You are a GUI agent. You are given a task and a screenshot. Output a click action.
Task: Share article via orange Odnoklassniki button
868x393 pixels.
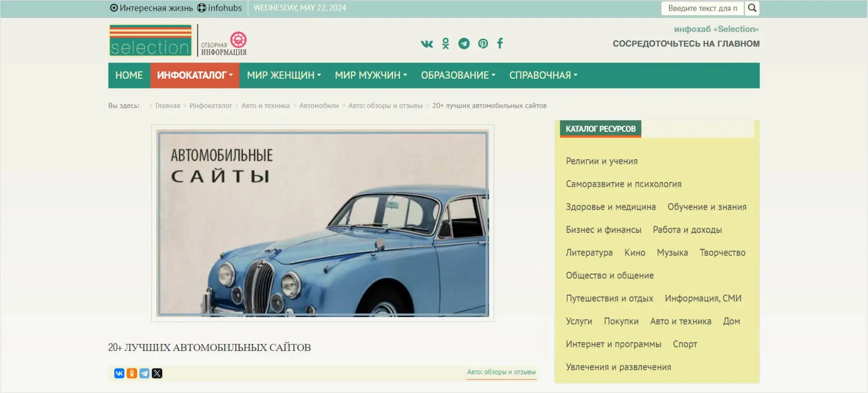coord(132,373)
